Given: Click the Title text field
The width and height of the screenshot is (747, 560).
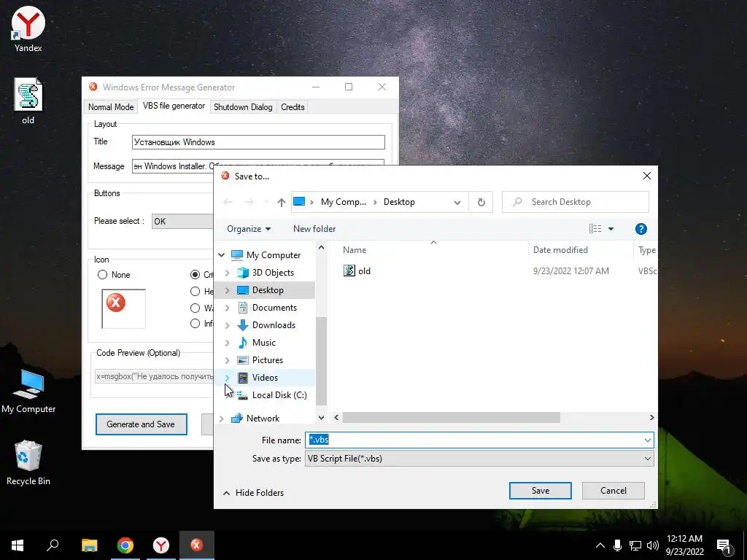Looking at the screenshot, I should (x=258, y=142).
